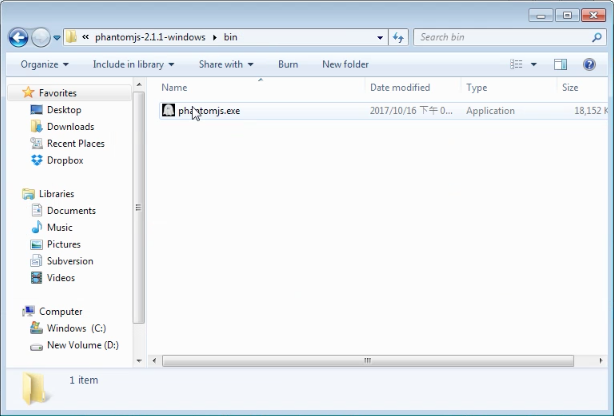Click the 2017/10/16 date cell
This screenshot has height=416, width=614.
pyautogui.click(x=411, y=111)
